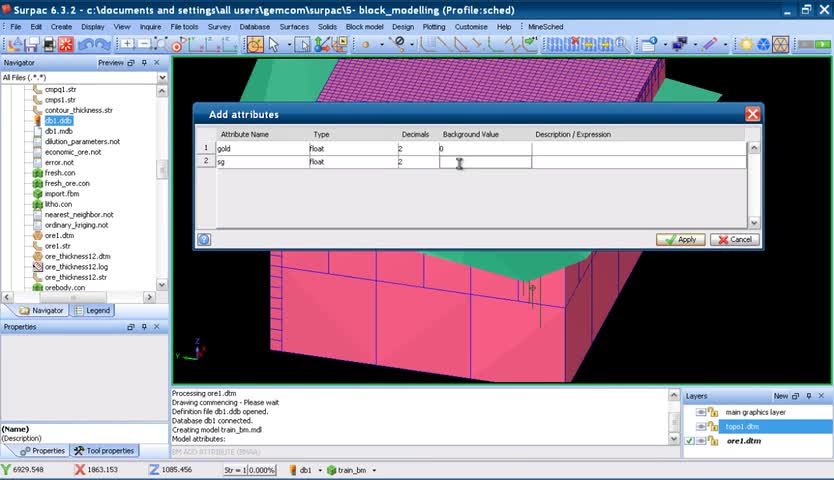This screenshot has width=834, height=480.
Task: Click Apply in Add attributes dialog
Action: 681,239
